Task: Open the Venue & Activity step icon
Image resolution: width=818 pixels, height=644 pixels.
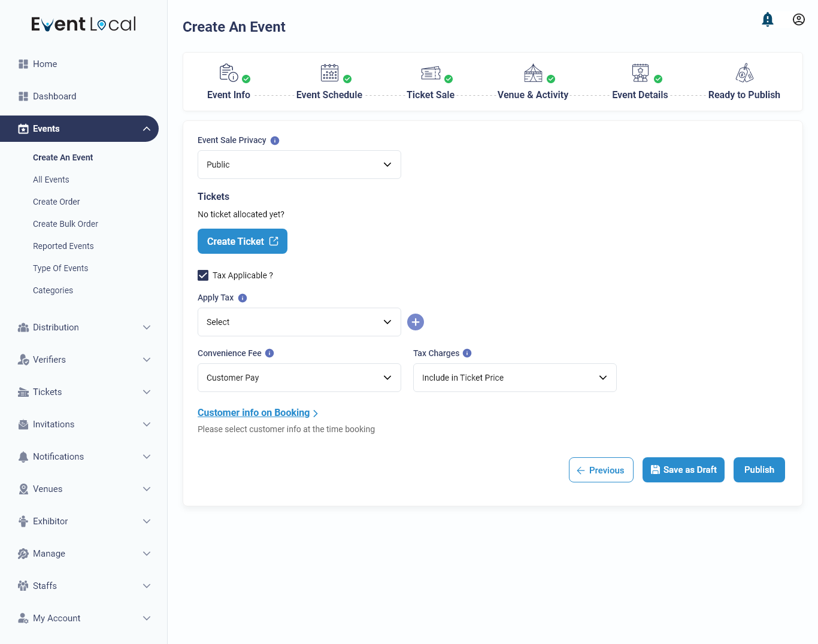Action: click(x=532, y=72)
